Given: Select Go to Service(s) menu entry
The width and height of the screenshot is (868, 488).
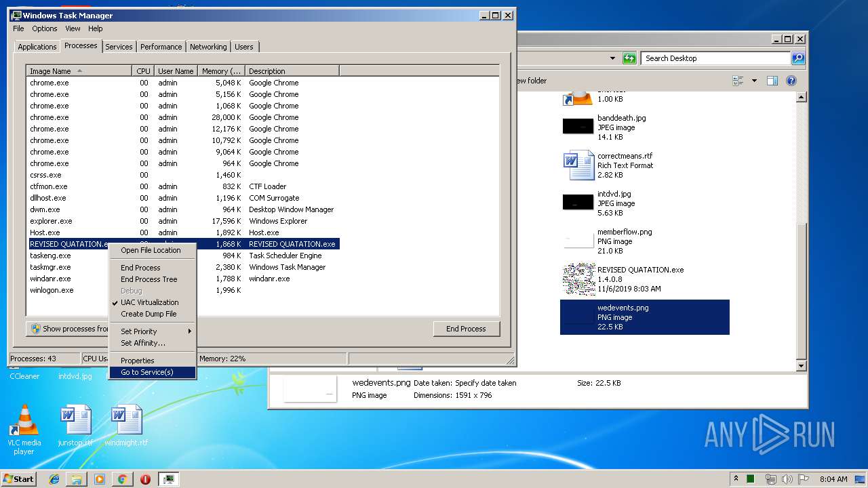Looking at the screenshot, I should pos(153,372).
